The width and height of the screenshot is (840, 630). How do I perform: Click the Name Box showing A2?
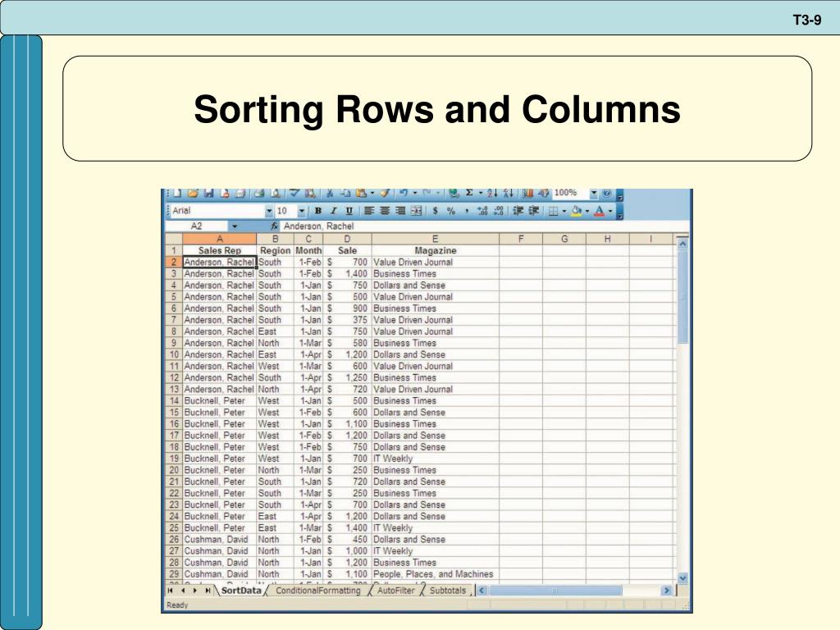(x=197, y=226)
